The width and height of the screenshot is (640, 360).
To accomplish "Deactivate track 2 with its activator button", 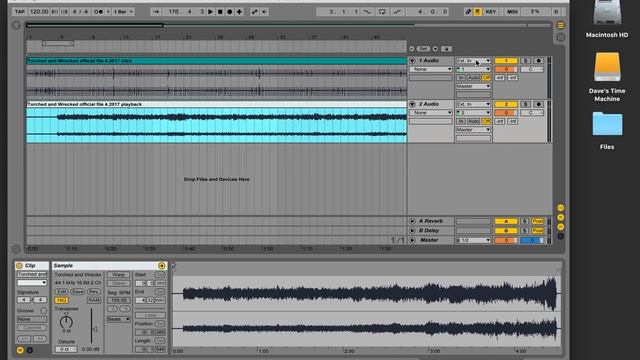I will click(x=506, y=104).
